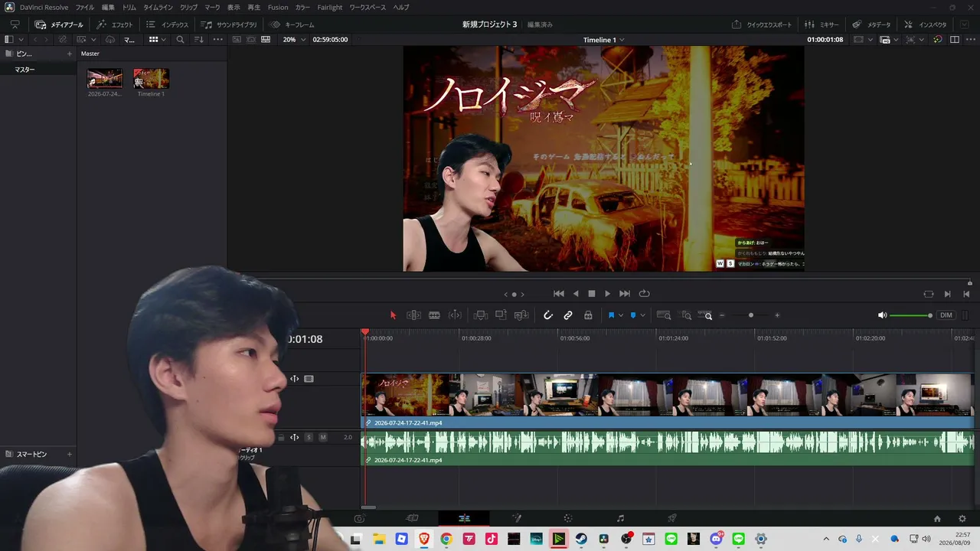Open the Inspector (インスペクタ) panel
This screenshot has height=551, width=980.
point(925,24)
